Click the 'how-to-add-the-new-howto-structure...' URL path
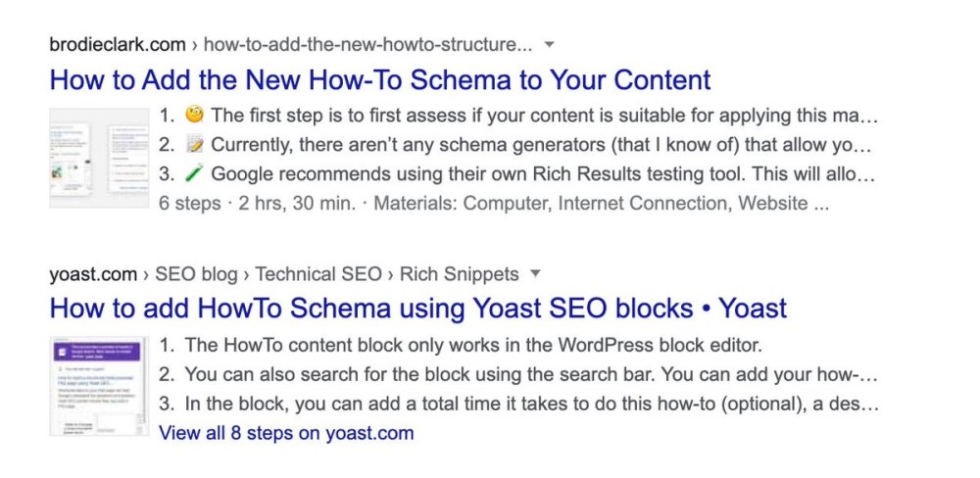Image resolution: width=980 pixels, height=478 pixels. [x=368, y=45]
